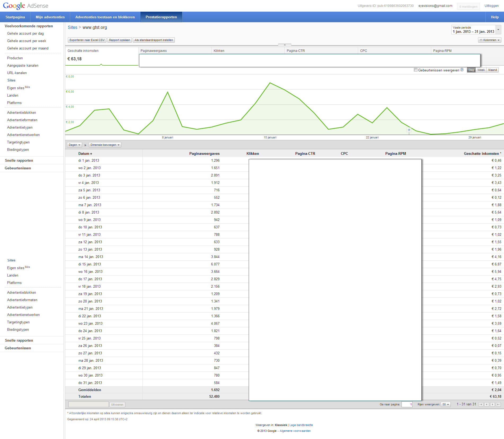This screenshot has height=439, width=504.
Task: Select the Prestatierapporten tab
Action: pyautogui.click(x=161, y=17)
